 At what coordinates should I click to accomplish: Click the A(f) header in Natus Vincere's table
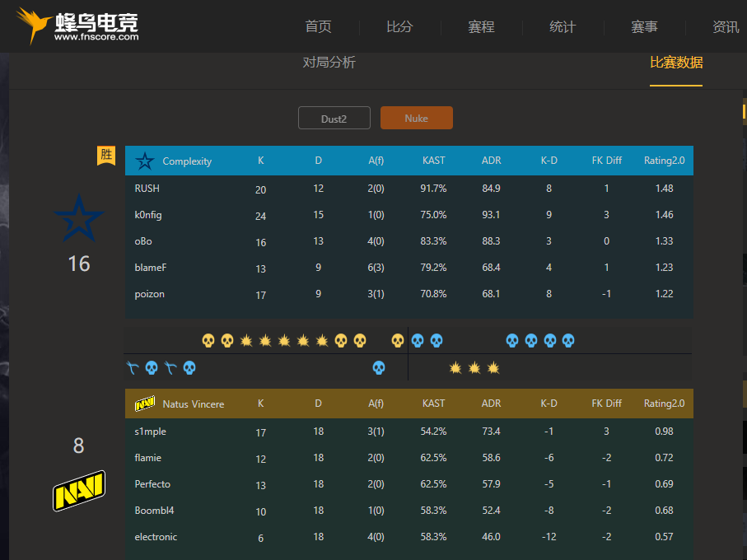(x=376, y=404)
